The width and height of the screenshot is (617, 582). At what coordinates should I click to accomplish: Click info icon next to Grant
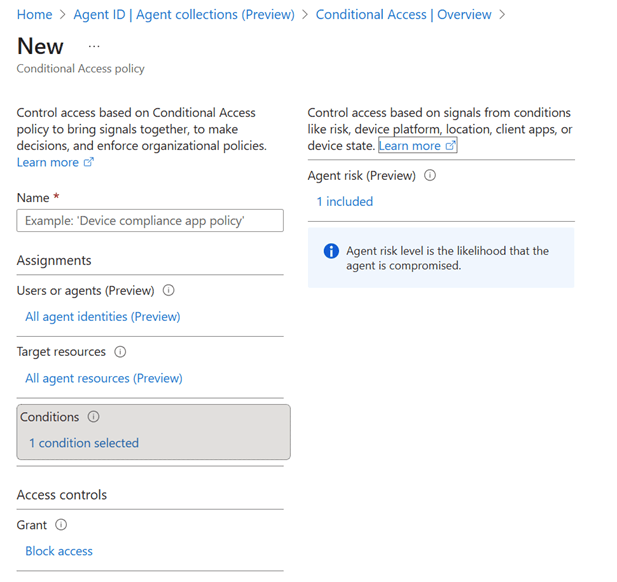61,524
